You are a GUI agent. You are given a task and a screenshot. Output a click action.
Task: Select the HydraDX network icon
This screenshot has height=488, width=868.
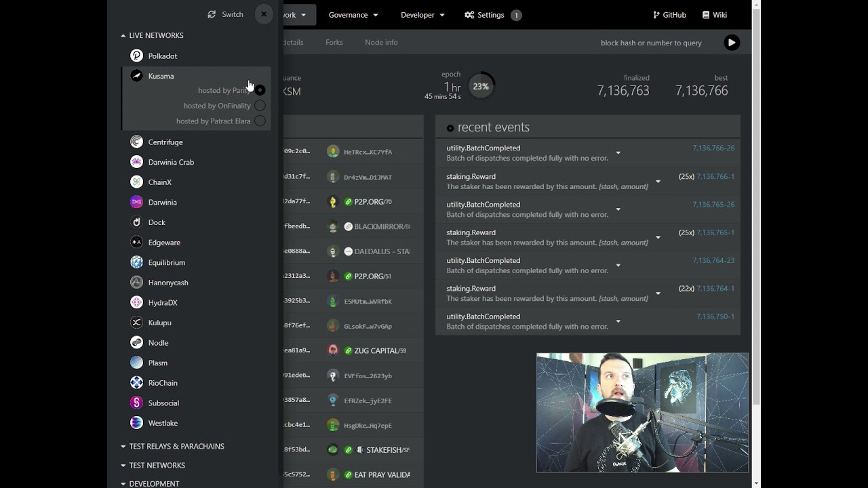point(136,302)
